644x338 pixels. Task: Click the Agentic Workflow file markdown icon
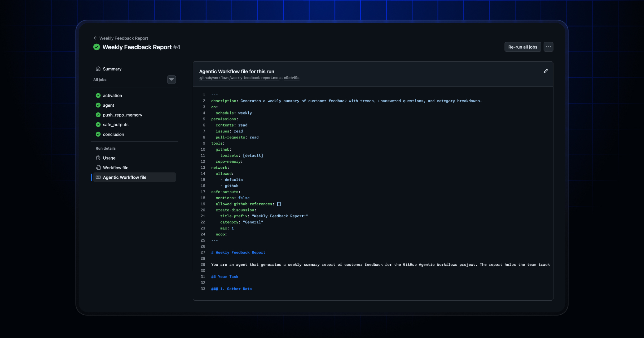(98, 177)
